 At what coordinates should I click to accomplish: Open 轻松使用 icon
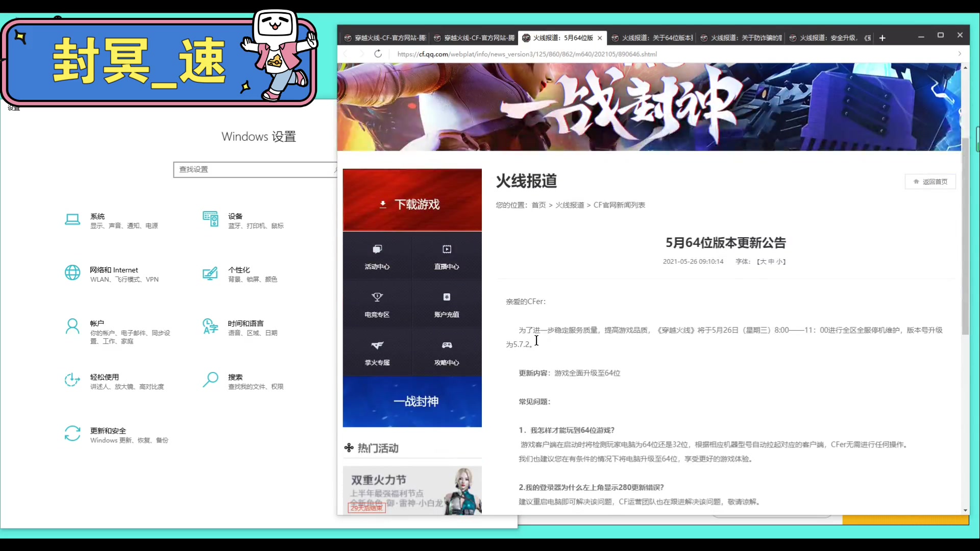click(x=72, y=380)
